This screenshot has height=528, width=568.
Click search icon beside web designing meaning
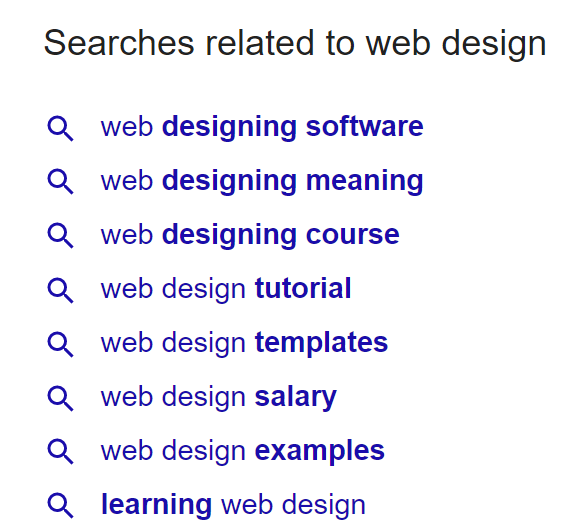pyautogui.click(x=60, y=182)
